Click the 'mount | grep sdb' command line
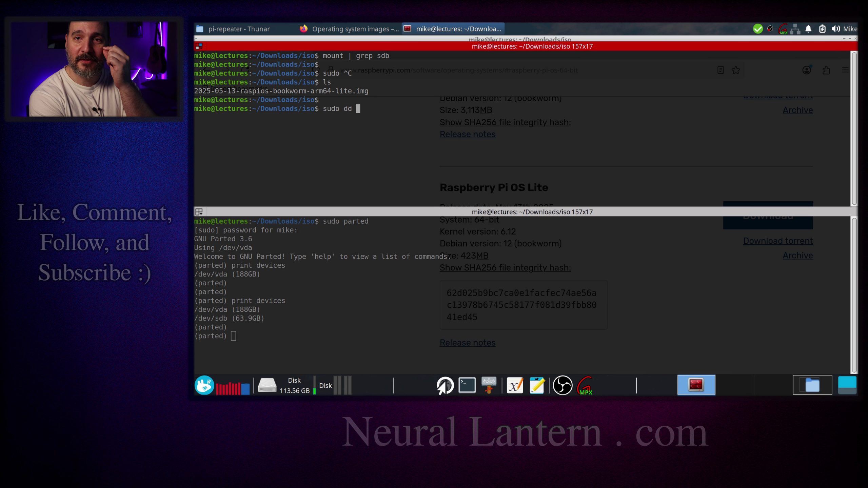868x488 pixels. click(292, 56)
